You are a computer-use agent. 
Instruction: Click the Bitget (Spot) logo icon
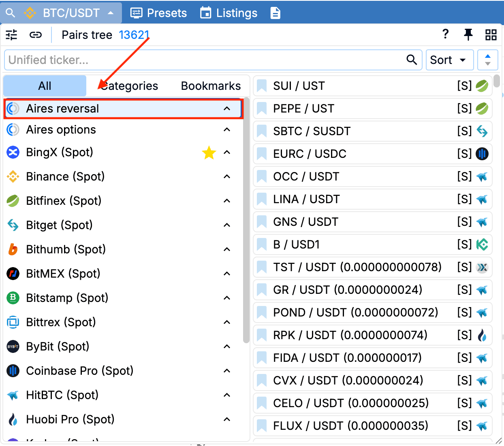point(13,225)
